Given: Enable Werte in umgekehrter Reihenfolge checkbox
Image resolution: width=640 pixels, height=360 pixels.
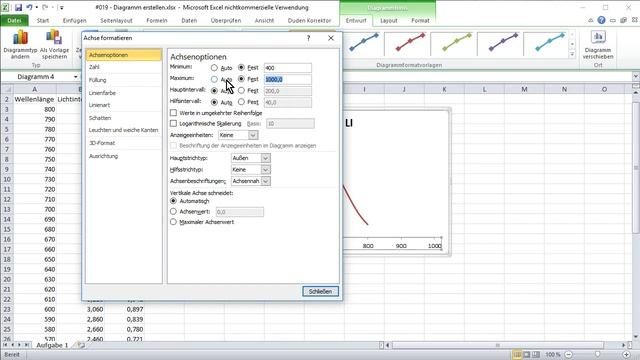Looking at the screenshot, I should [x=173, y=113].
